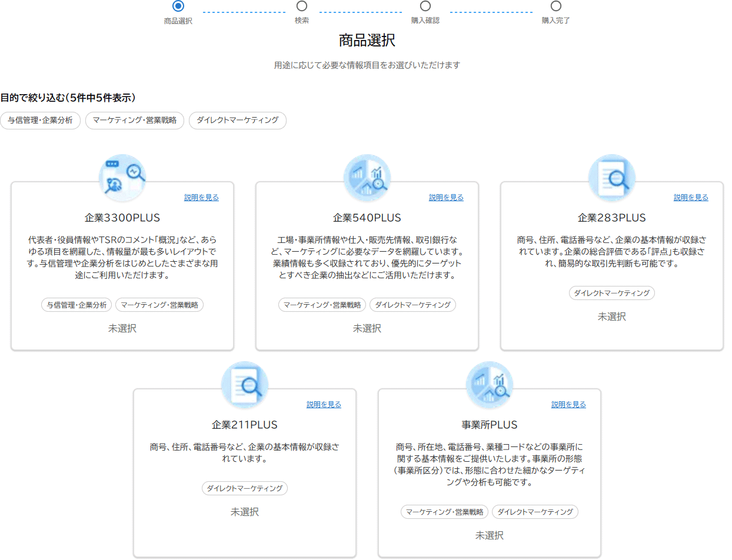The width and height of the screenshot is (732, 560).
Task: Select the 購入確認 step circle
Action: [x=425, y=6]
